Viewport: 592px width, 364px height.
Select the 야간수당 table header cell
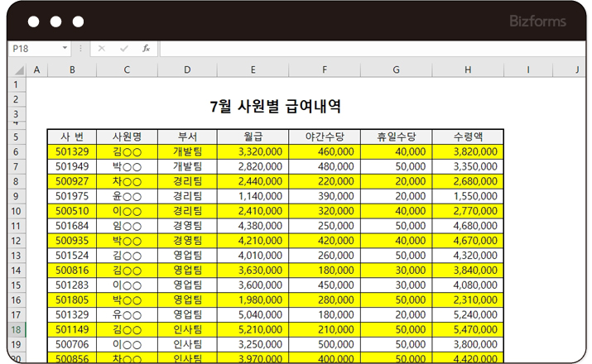click(325, 136)
